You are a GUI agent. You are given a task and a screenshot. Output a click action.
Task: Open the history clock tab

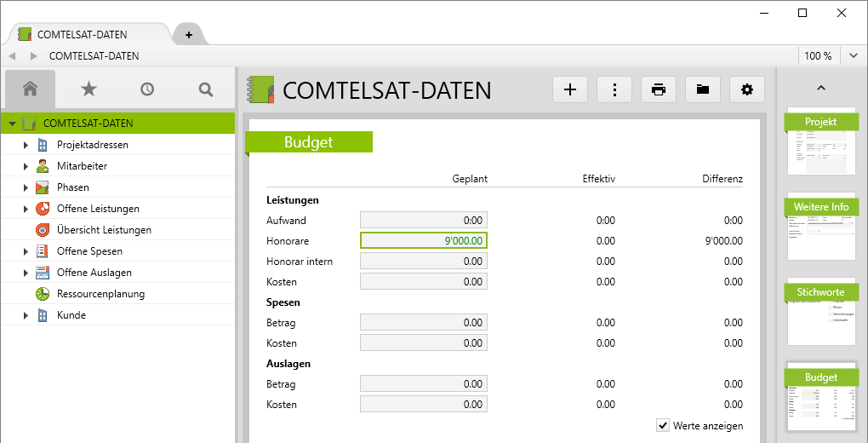pos(147,89)
